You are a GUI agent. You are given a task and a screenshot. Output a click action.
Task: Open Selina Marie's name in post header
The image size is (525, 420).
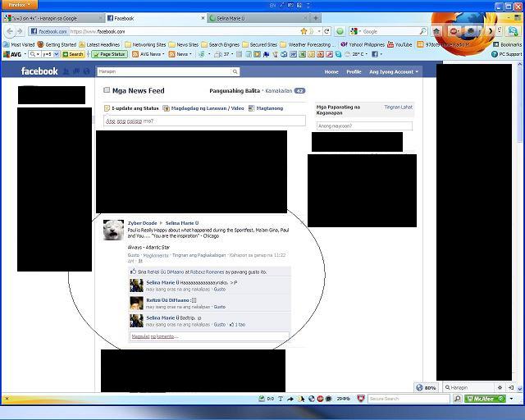pos(182,223)
